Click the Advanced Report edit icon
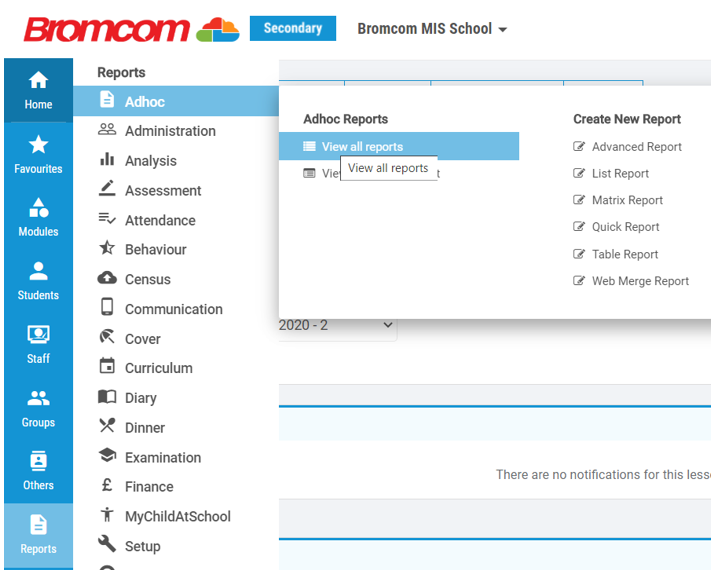 tap(579, 146)
